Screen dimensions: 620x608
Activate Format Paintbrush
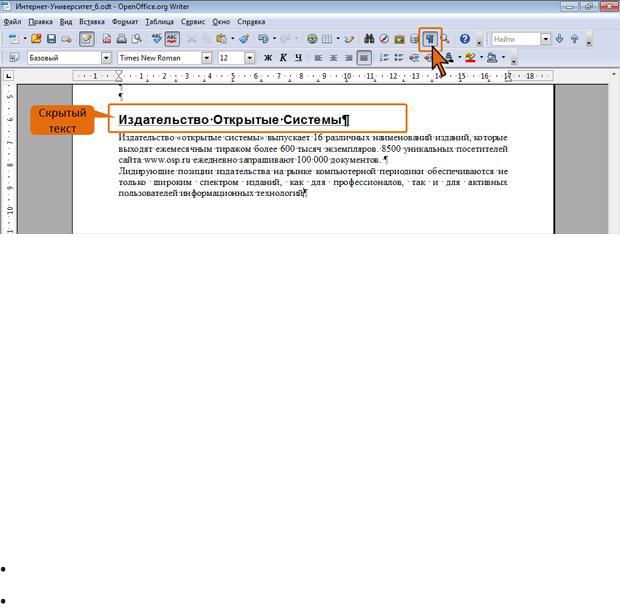244,39
